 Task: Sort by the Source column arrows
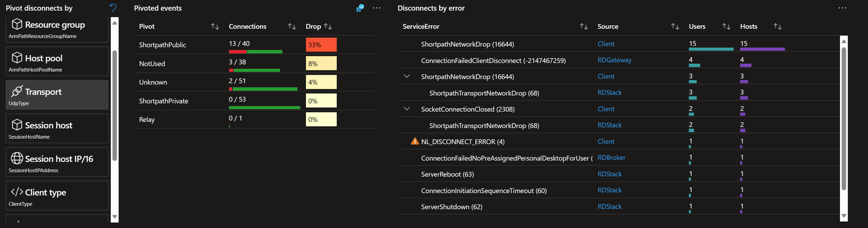675,26
